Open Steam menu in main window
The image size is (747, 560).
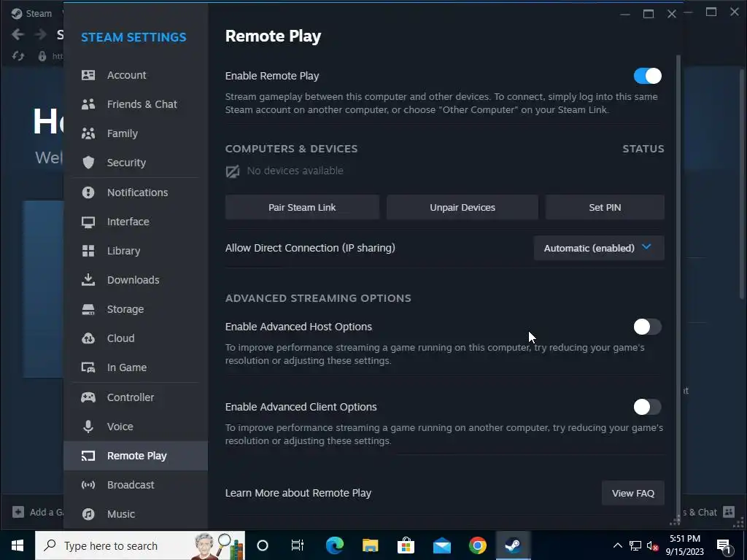(32, 13)
